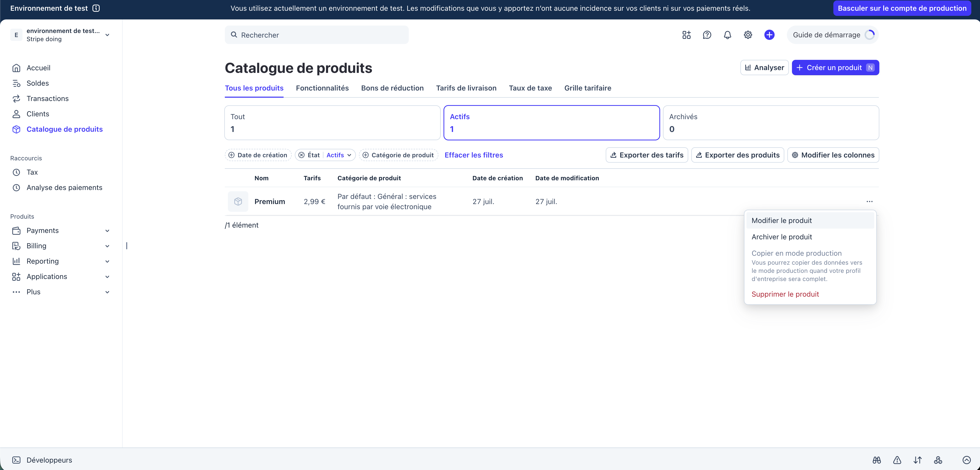Open the Actifs state filter dropdown
This screenshot has height=470, width=980.
click(x=339, y=155)
